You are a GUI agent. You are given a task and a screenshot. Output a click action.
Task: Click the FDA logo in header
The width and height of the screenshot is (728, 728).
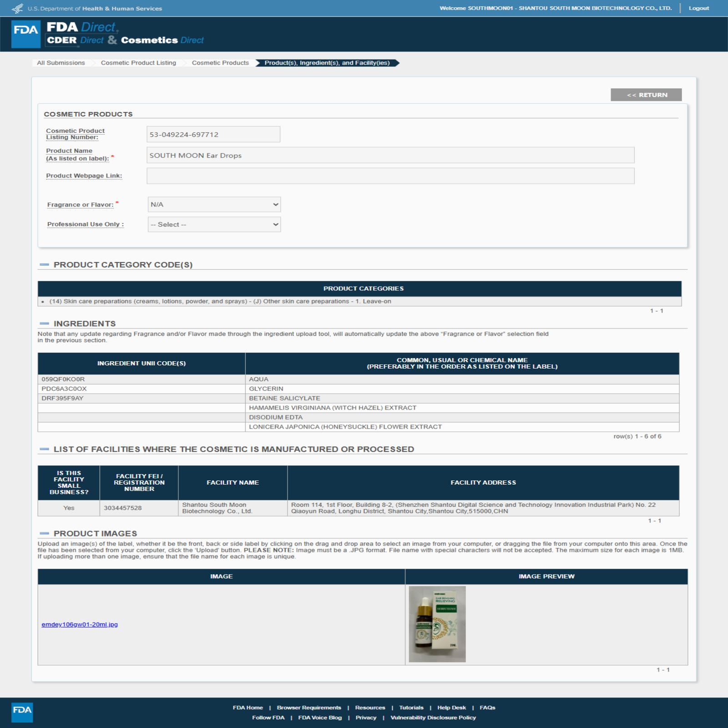26,34
